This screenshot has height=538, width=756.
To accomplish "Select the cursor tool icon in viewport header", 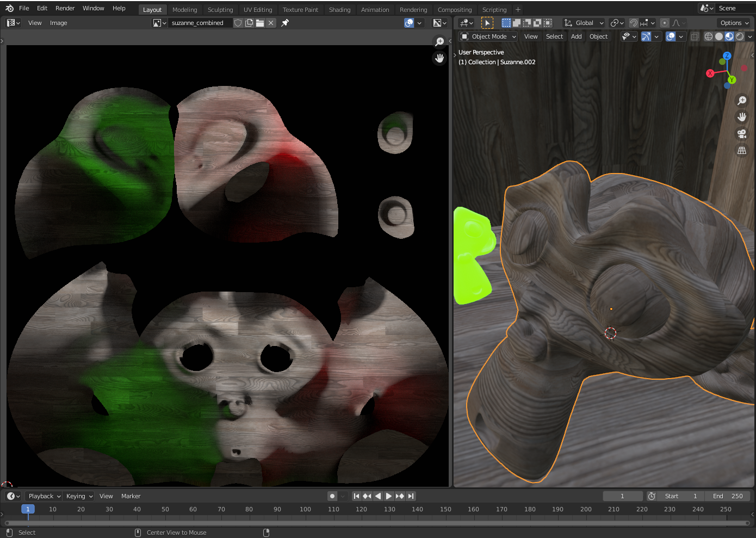I will pos(487,23).
